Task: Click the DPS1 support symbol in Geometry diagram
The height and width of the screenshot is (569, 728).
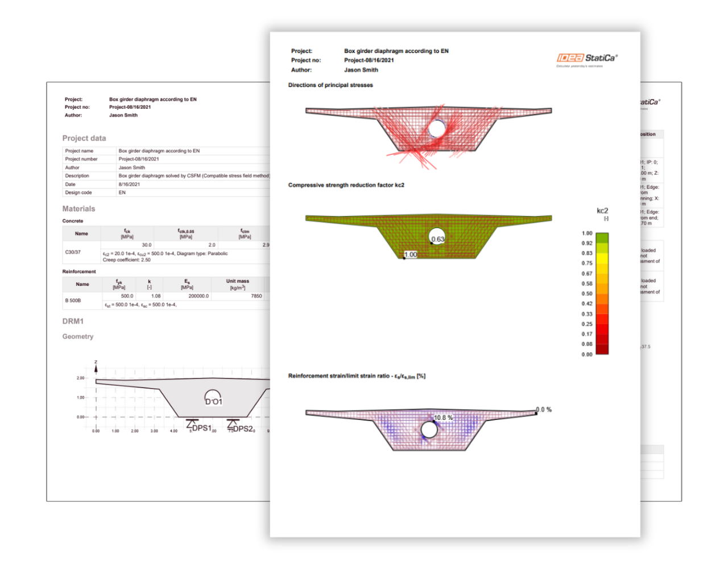Action: 192,424
